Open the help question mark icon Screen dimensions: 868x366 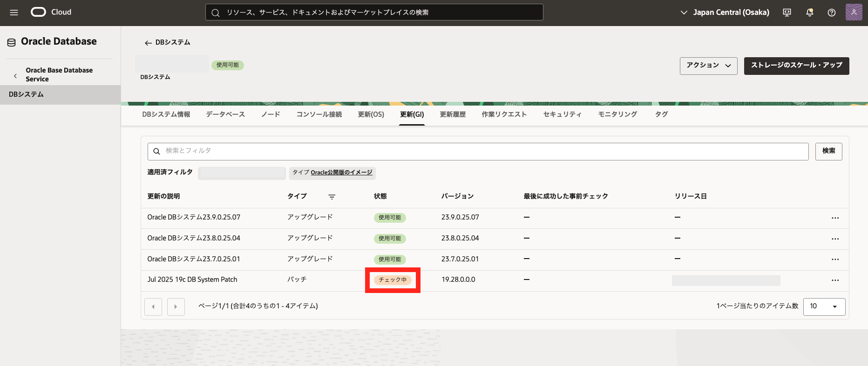click(832, 13)
